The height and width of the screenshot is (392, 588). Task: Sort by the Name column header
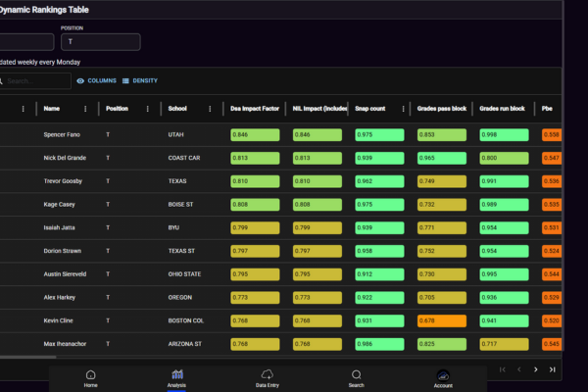pyautogui.click(x=52, y=109)
